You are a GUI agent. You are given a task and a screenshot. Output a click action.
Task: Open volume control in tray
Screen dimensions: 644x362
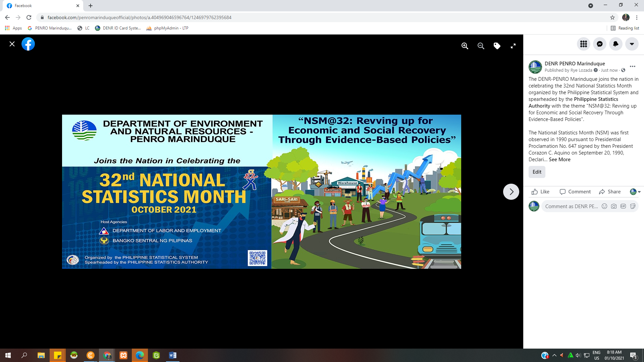(578, 355)
